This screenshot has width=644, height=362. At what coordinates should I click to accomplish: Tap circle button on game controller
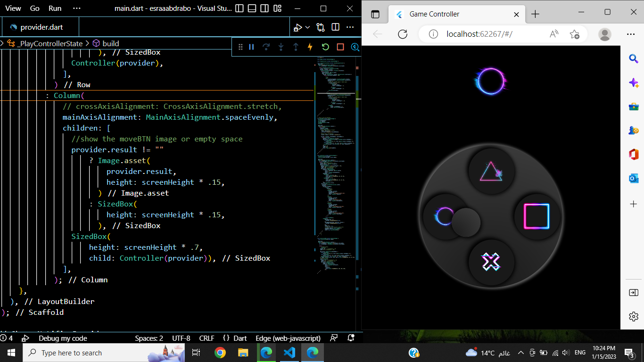442,216
